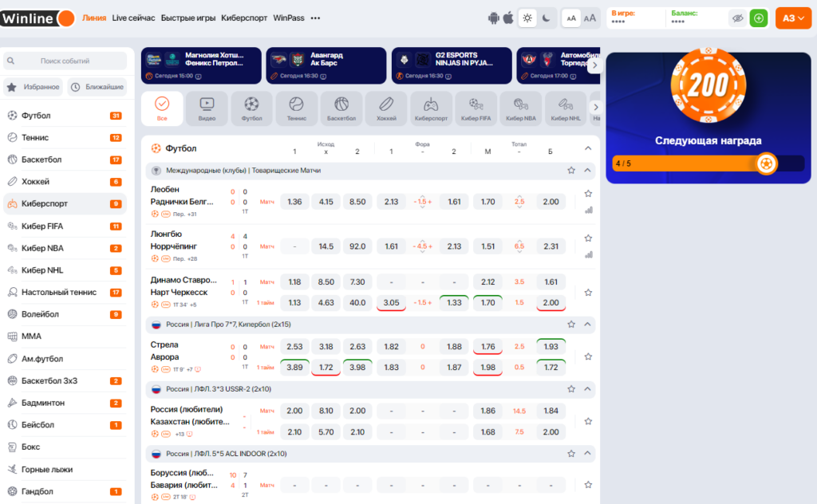Favorite the Люнгбю match star
The image size is (817, 504).
[588, 238]
